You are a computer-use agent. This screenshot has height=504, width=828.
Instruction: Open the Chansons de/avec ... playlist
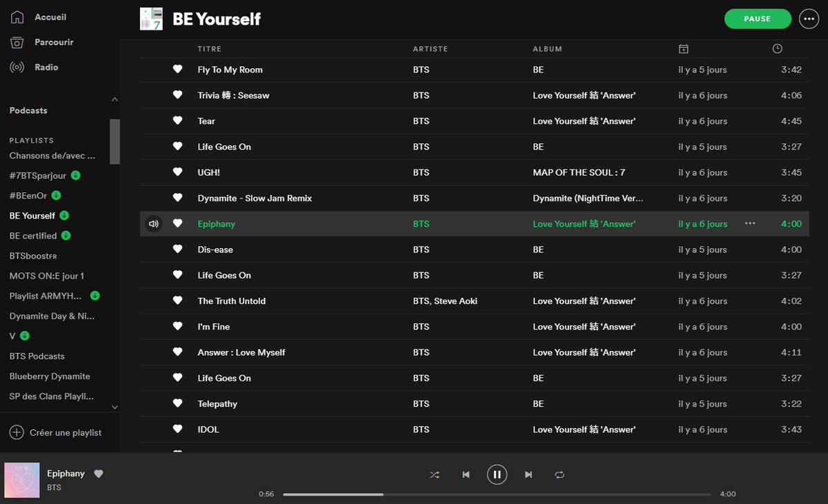(x=52, y=156)
